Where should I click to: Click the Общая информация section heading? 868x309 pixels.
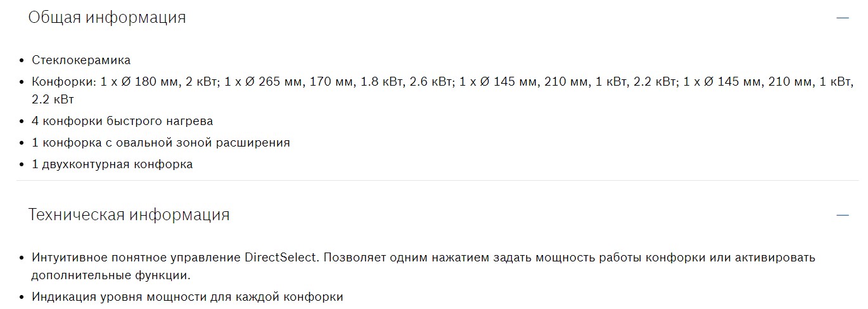tap(106, 17)
